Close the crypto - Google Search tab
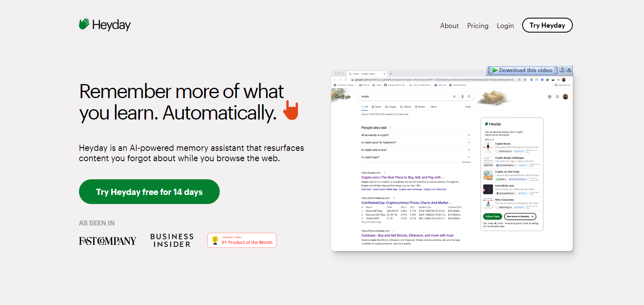This screenshot has height=305, width=644. (384, 74)
